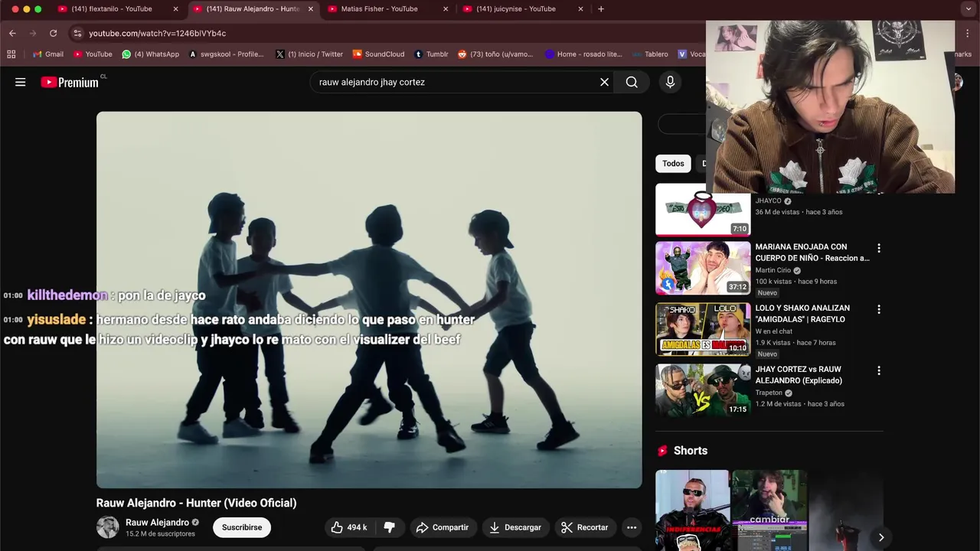Click the magnifying glass search button

[632, 82]
